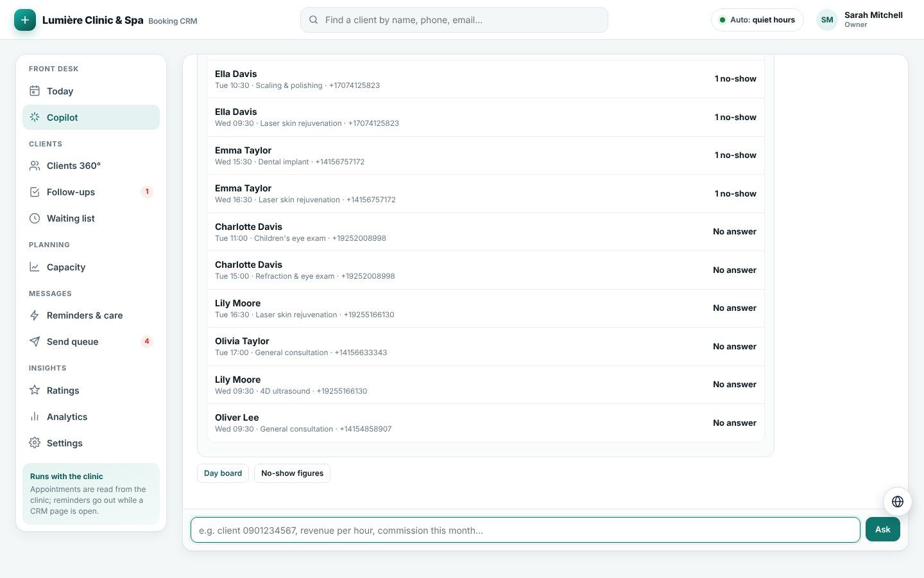Click the Day board chip
Screen dimensions: 924x578
(223, 473)
